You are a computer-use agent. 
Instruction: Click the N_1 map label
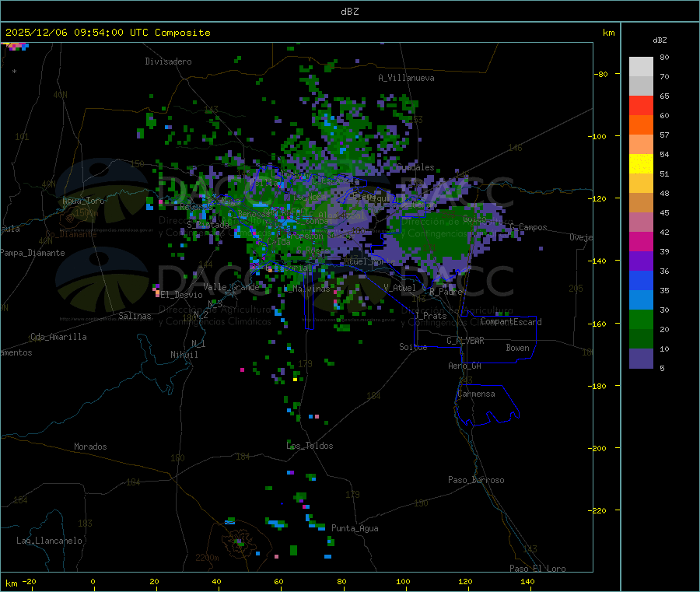(x=198, y=344)
